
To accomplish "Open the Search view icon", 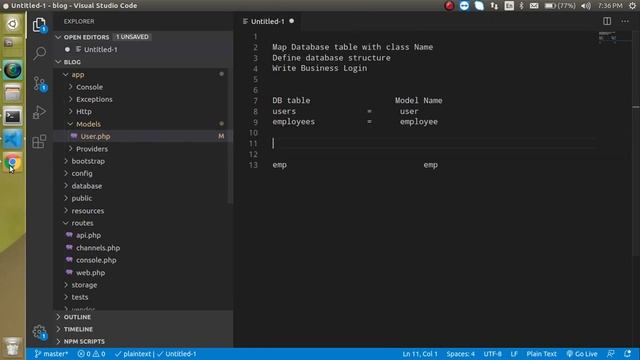I will [x=39, y=53].
